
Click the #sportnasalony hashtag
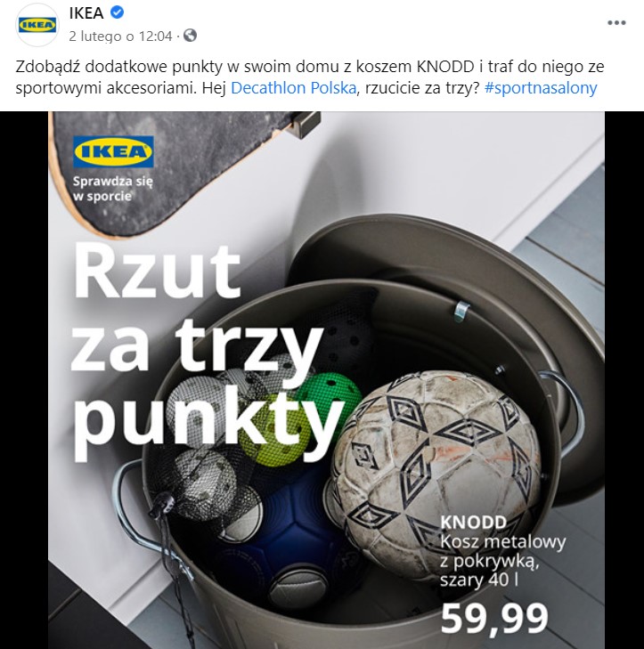[x=541, y=88]
